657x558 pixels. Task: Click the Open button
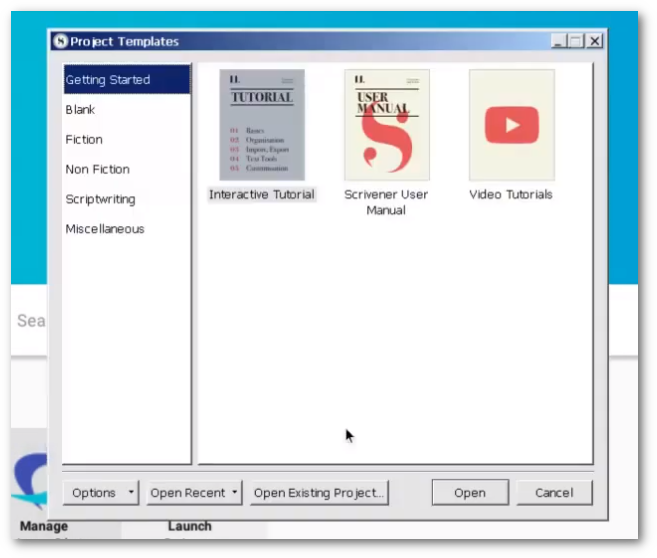pyautogui.click(x=470, y=493)
